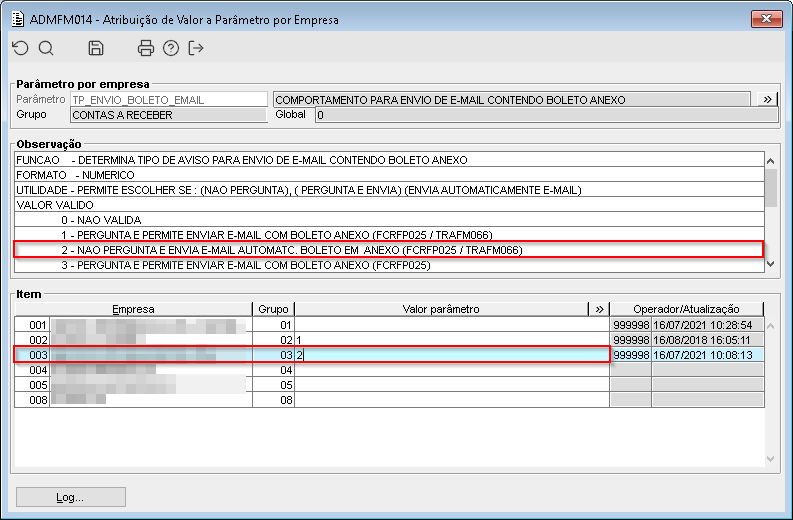Print using the printer toolbar icon

coord(146,48)
